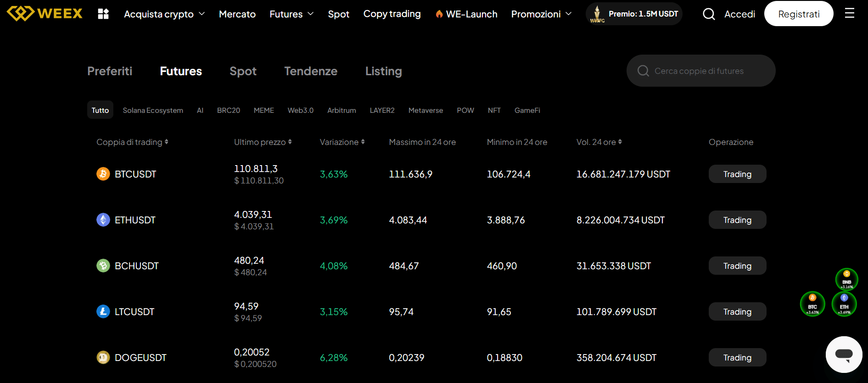Click Trading button for ETHUSDT
Image resolution: width=868 pixels, height=383 pixels.
[737, 220]
